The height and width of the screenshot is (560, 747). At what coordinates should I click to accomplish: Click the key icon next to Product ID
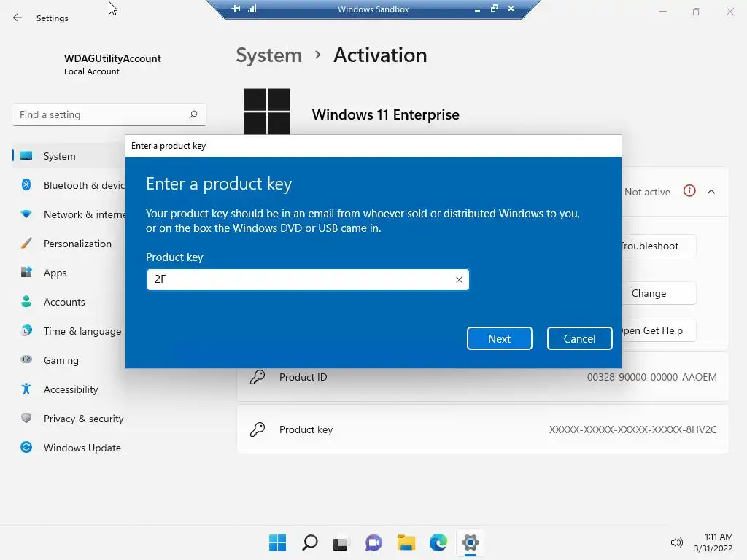point(258,377)
